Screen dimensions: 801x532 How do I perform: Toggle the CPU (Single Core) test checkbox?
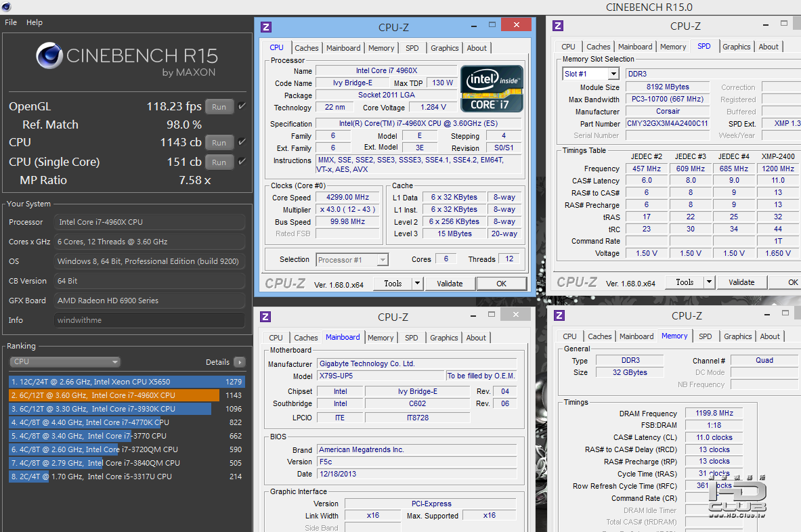[x=242, y=161]
